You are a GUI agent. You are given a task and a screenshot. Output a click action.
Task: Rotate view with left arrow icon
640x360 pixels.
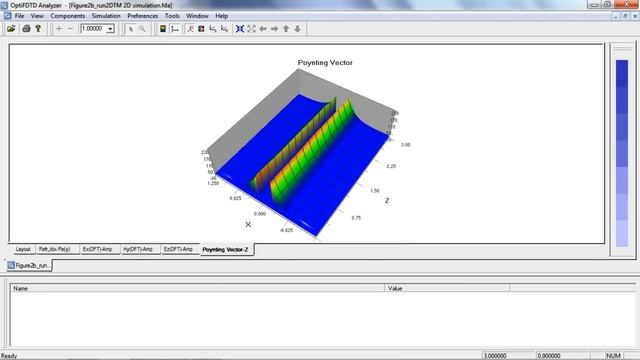(x=263, y=29)
